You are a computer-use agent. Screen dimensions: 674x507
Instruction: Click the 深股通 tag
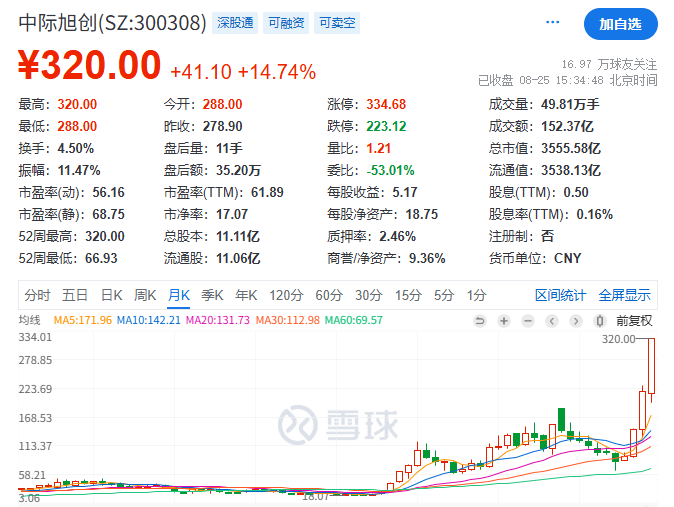[235, 23]
